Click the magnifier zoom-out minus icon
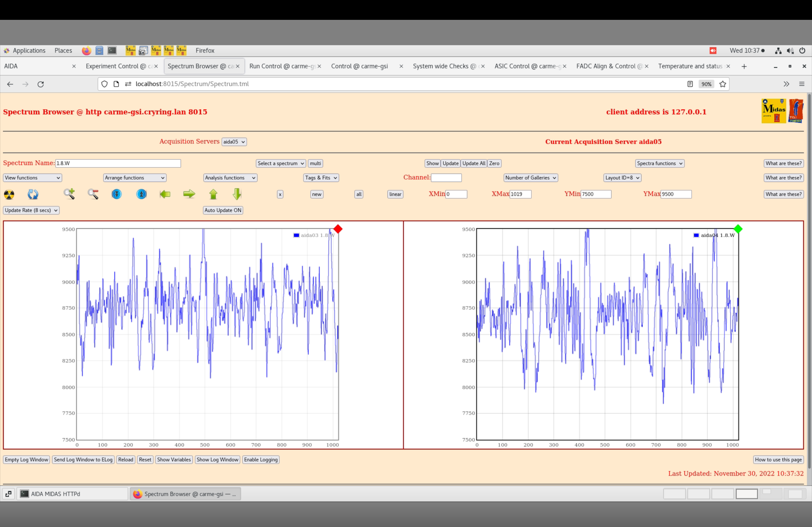812x527 pixels. pos(93,194)
